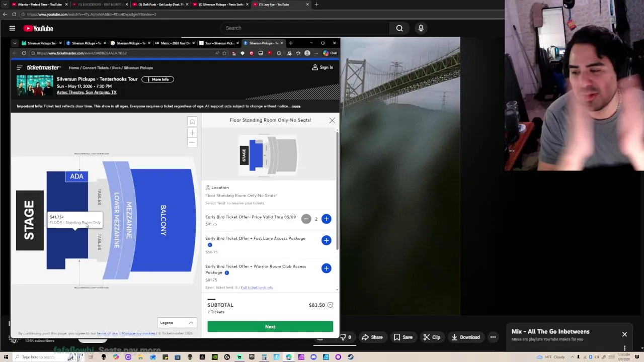Click the YouTube search box
Viewport: 644px width, 362px height.
[x=305, y=28]
